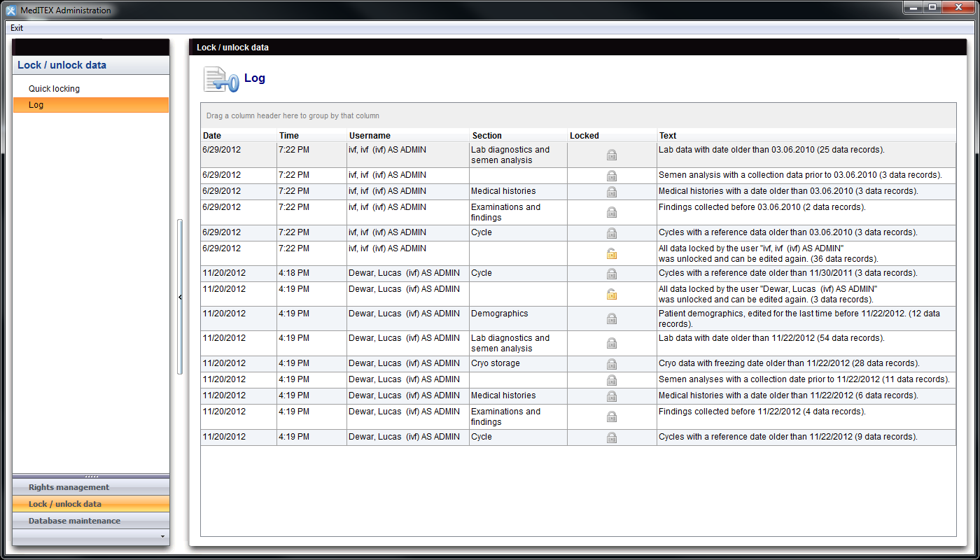Click 'Medical histories with a date older than 11/22/2012'
The image size is (980, 560).
pos(756,396)
